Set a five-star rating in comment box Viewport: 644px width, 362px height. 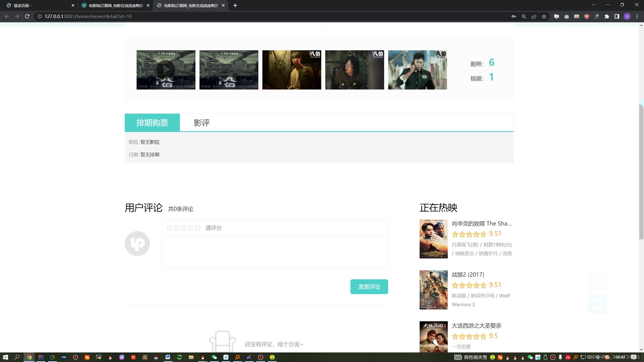click(x=198, y=228)
